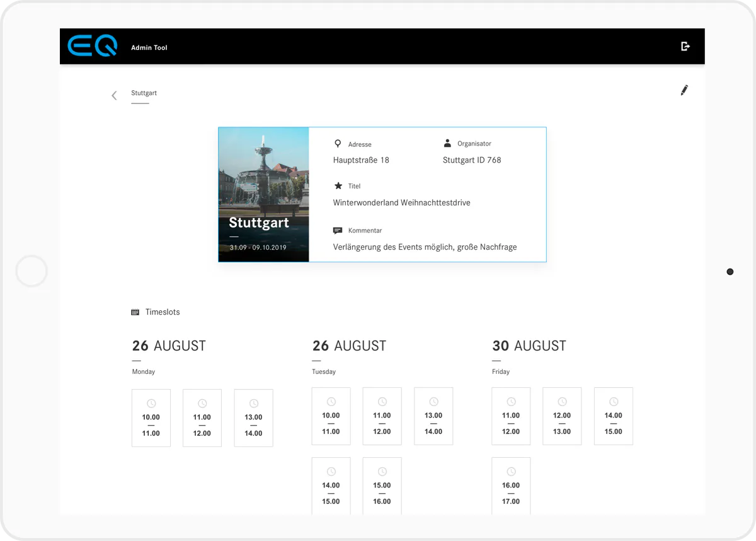756x541 pixels.
Task: Click the 'Organisator' field label
Action: click(x=474, y=144)
